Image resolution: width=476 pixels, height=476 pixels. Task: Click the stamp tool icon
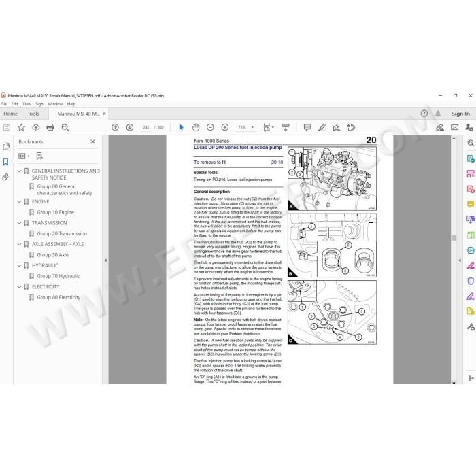[x=351, y=127]
